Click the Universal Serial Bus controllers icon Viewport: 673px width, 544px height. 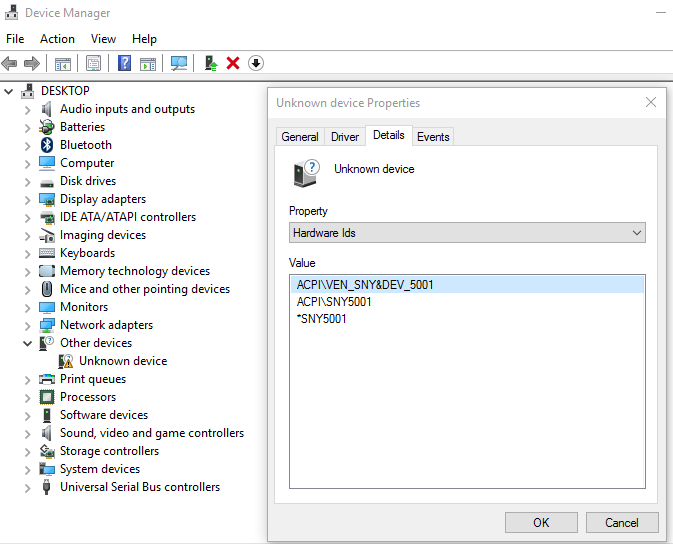[47, 487]
